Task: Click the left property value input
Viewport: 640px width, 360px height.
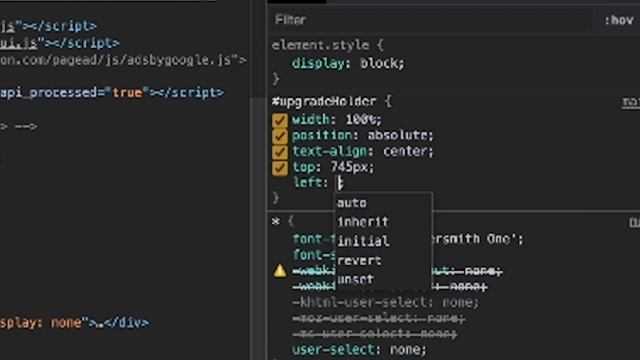Action: click(340, 183)
